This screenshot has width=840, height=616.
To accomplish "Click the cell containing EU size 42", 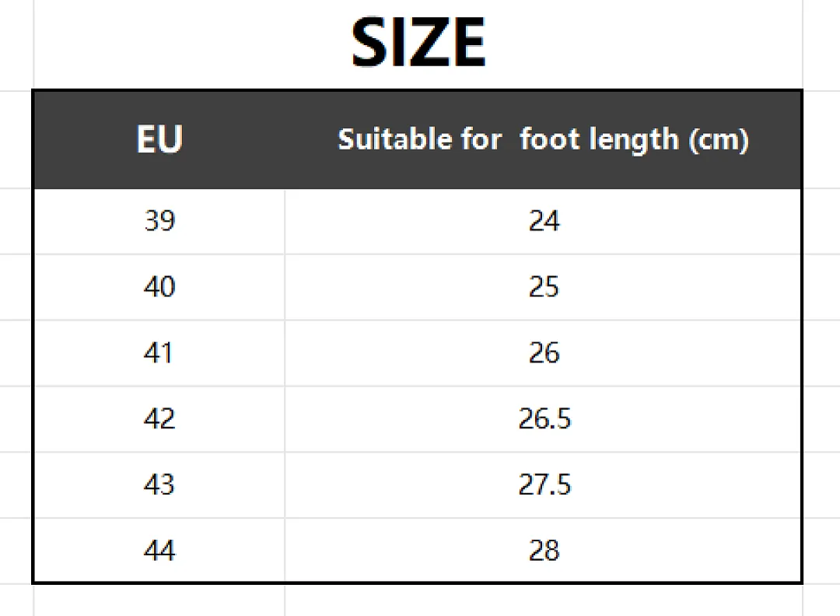I will pos(159,419).
